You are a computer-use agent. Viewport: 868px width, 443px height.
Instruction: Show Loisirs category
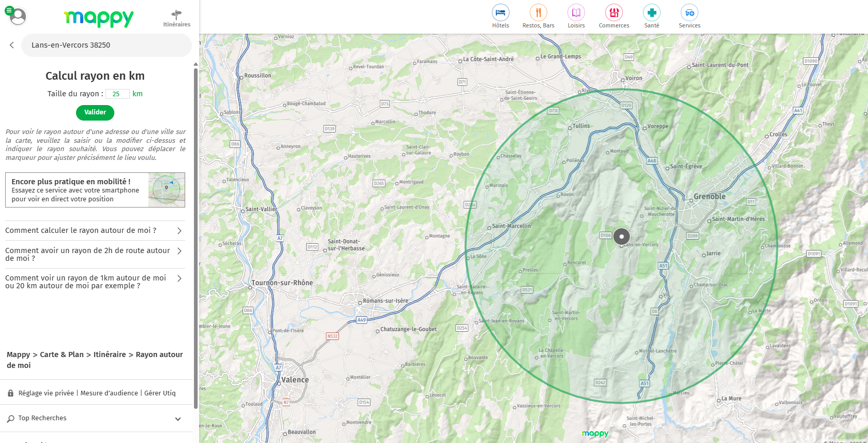click(576, 16)
